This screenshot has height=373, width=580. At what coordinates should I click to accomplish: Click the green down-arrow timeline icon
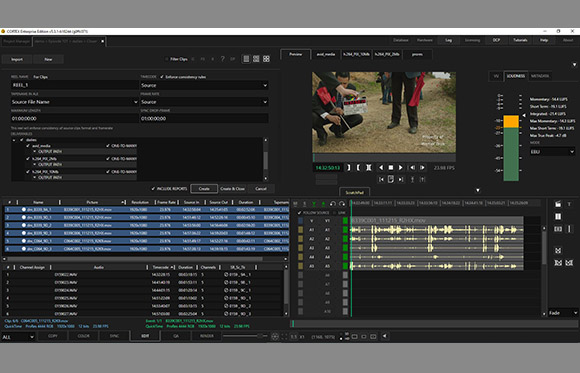click(314, 204)
